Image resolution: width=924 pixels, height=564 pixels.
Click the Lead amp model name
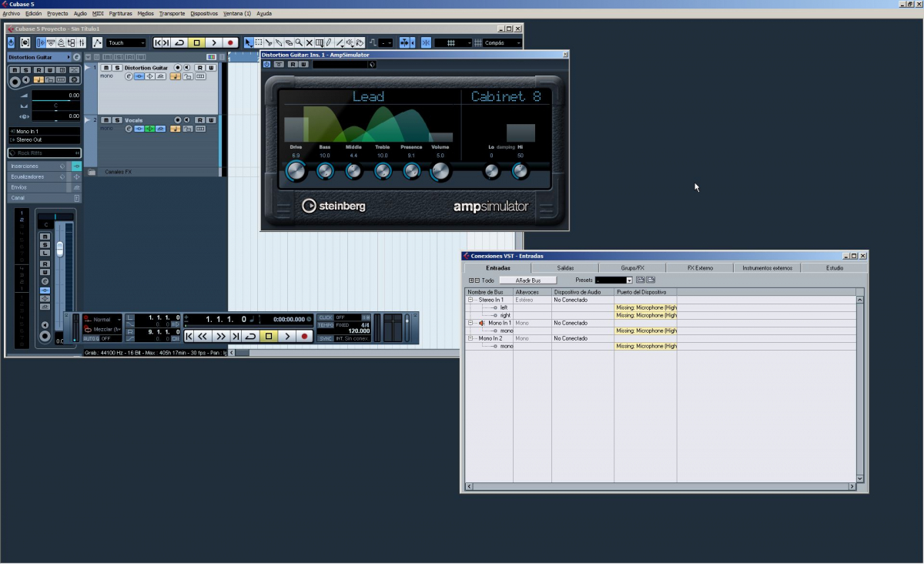368,96
